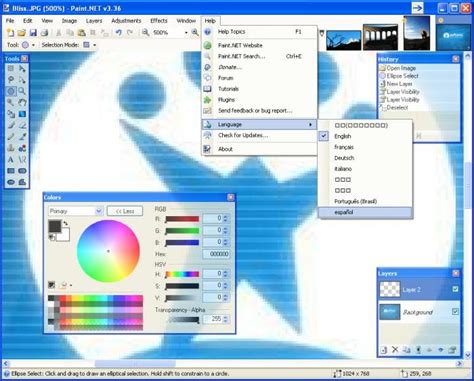Open the Effects menu
Viewport: 474px width, 381px height.
159,21
